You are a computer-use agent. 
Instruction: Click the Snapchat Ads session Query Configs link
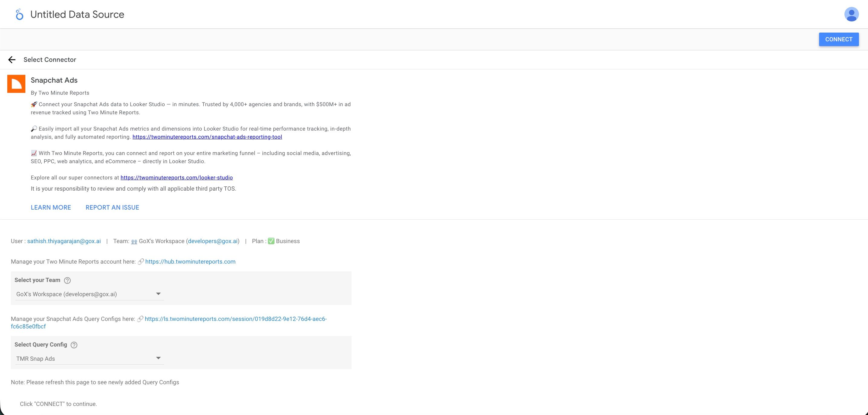pyautogui.click(x=236, y=319)
